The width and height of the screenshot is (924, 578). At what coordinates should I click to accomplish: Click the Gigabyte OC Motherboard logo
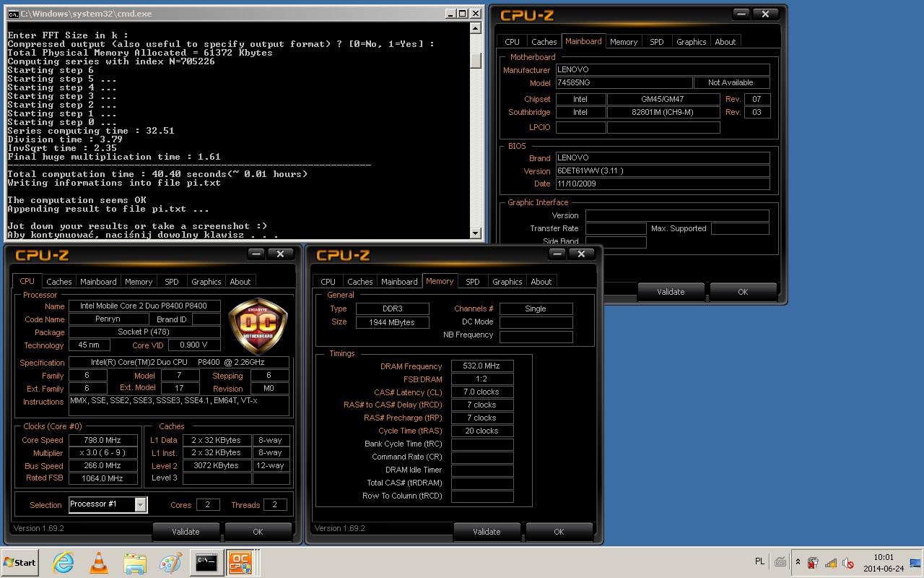click(x=258, y=326)
